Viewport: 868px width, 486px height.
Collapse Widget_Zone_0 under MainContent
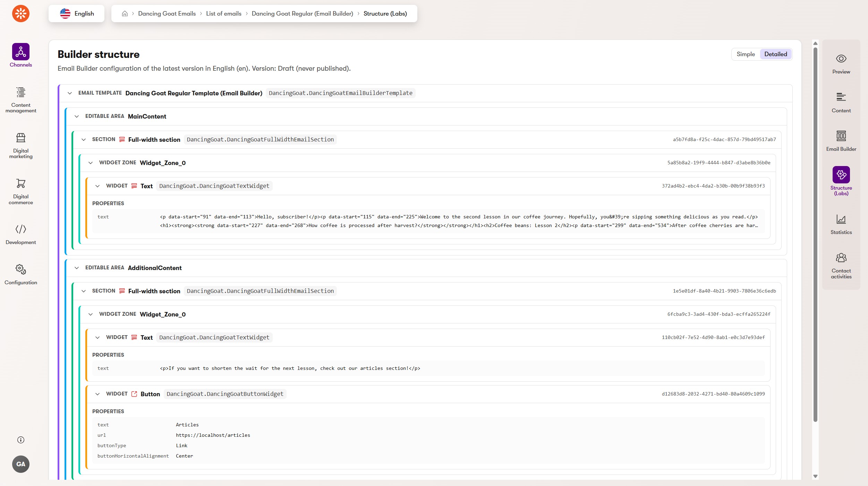91,163
